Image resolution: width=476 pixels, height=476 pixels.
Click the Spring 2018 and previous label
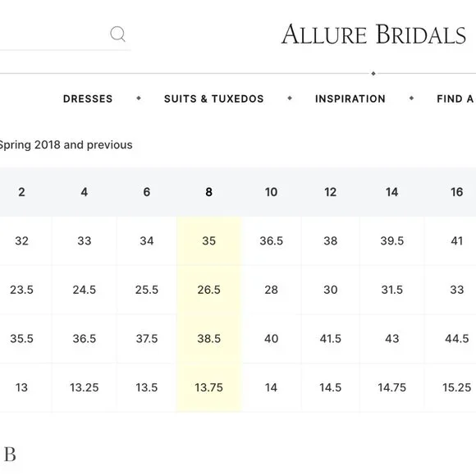click(66, 144)
